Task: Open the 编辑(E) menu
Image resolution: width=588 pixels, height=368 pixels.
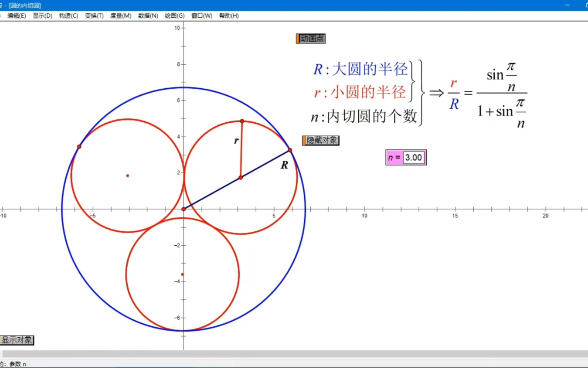Action: pyautogui.click(x=17, y=16)
